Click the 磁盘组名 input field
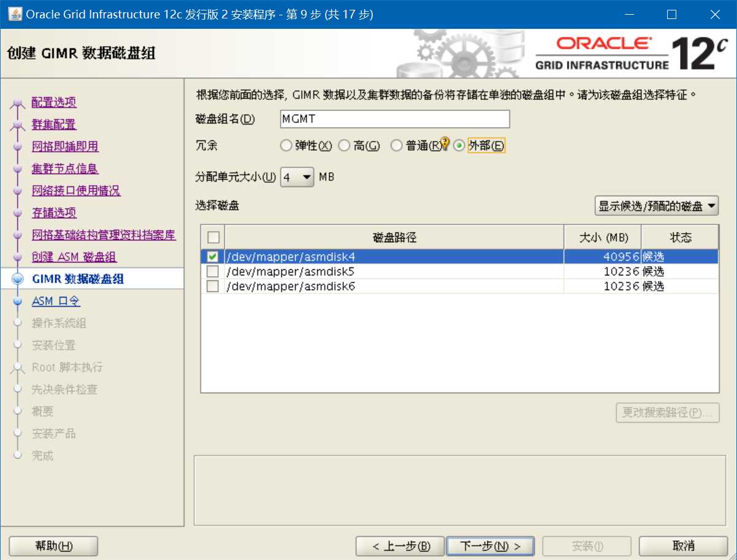 point(395,118)
